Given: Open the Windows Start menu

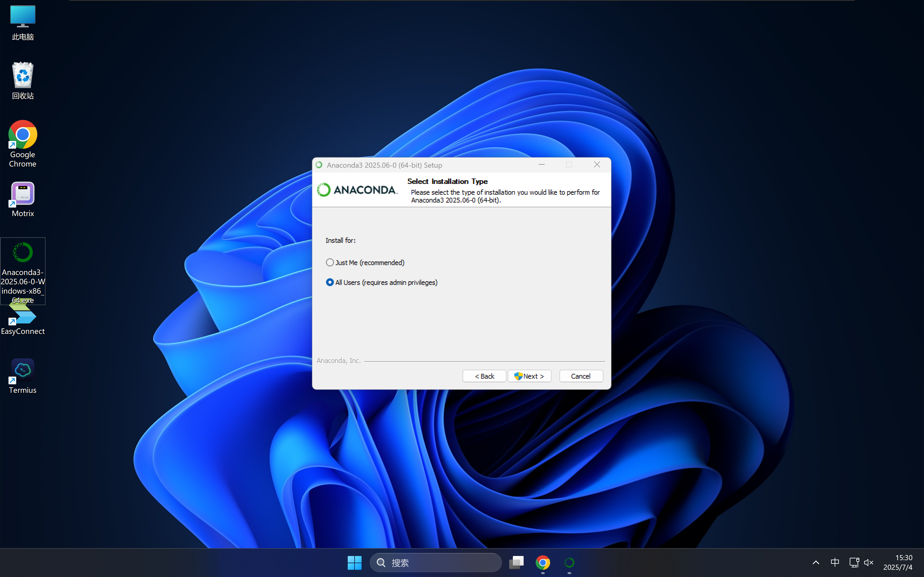Looking at the screenshot, I should click(x=354, y=563).
